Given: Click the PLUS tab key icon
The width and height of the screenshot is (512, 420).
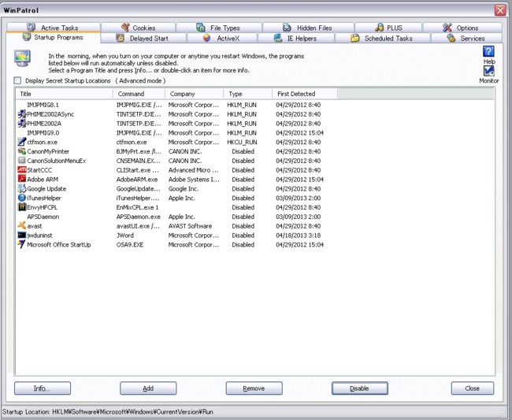Looking at the screenshot, I should pos(379,28).
